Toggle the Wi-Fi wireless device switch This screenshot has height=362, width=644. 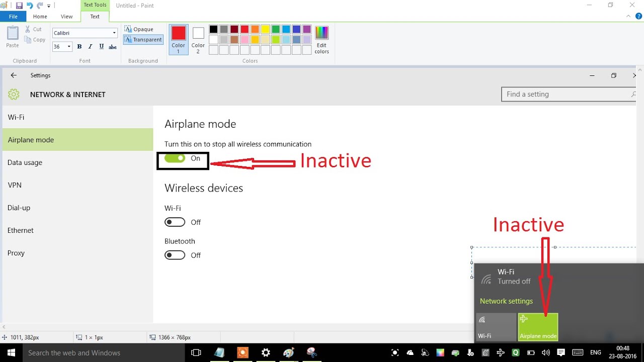(x=175, y=222)
